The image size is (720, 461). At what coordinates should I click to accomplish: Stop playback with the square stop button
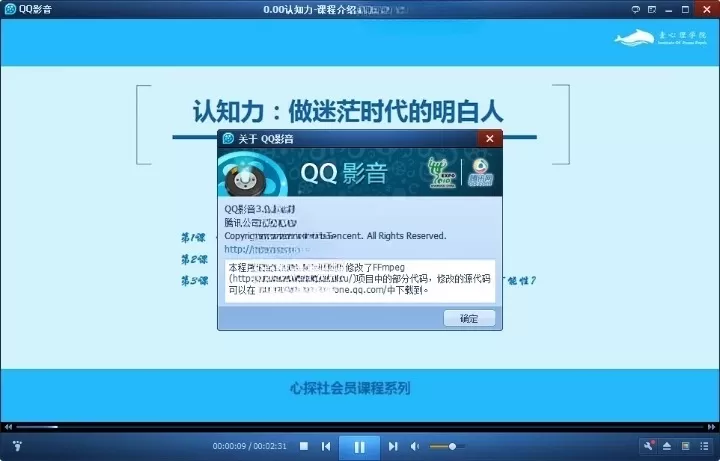(x=304, y=446)
